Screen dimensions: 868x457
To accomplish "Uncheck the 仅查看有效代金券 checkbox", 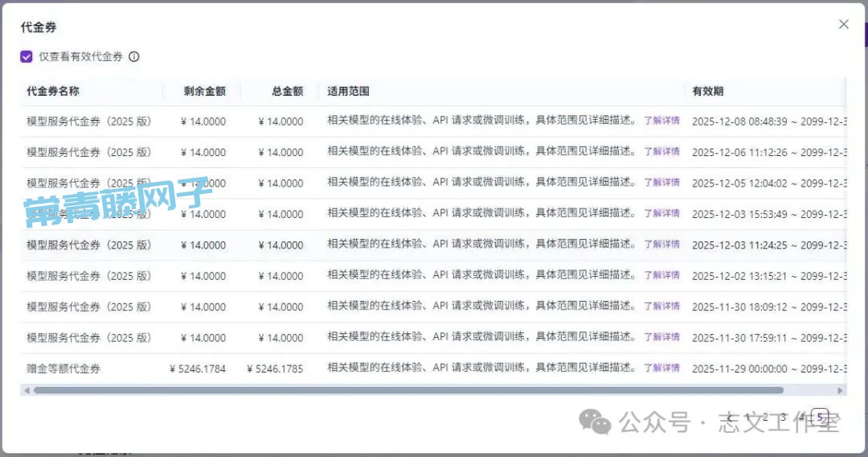I will [27, 57].
